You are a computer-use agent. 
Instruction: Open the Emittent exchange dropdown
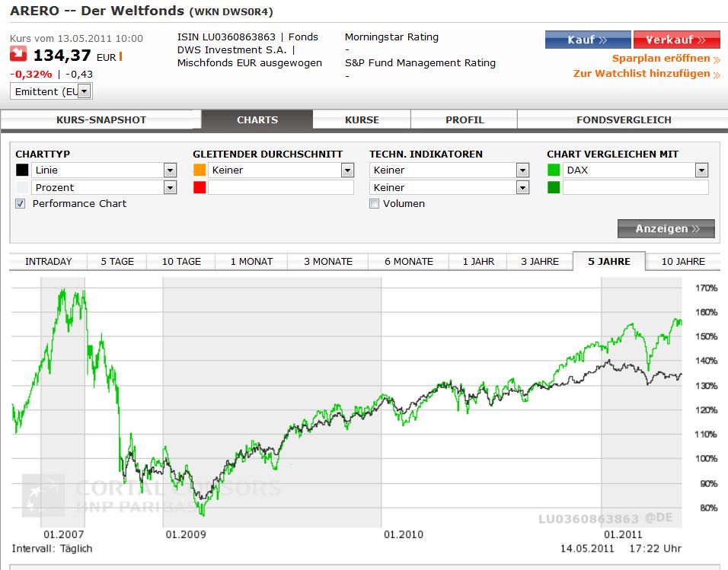tap(51, 91)
